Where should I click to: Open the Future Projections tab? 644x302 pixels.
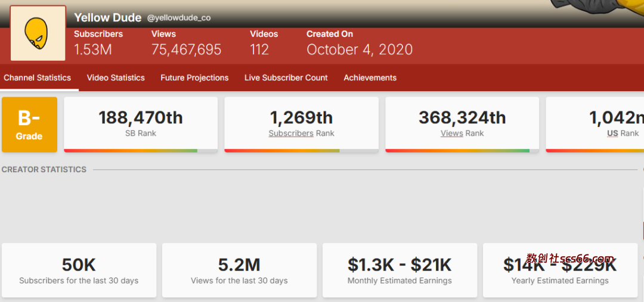click(x=194, y=78)
